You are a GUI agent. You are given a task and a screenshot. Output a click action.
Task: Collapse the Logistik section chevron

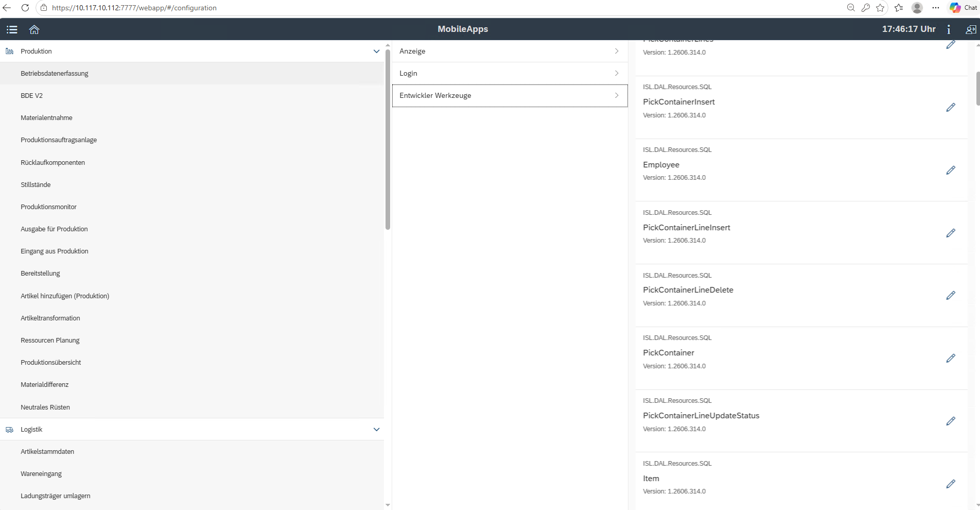pos(376,429)
